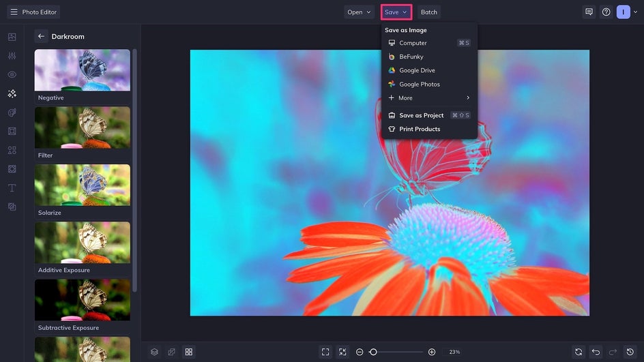Go back from Darkroom with arrow

tap(41, 36)
